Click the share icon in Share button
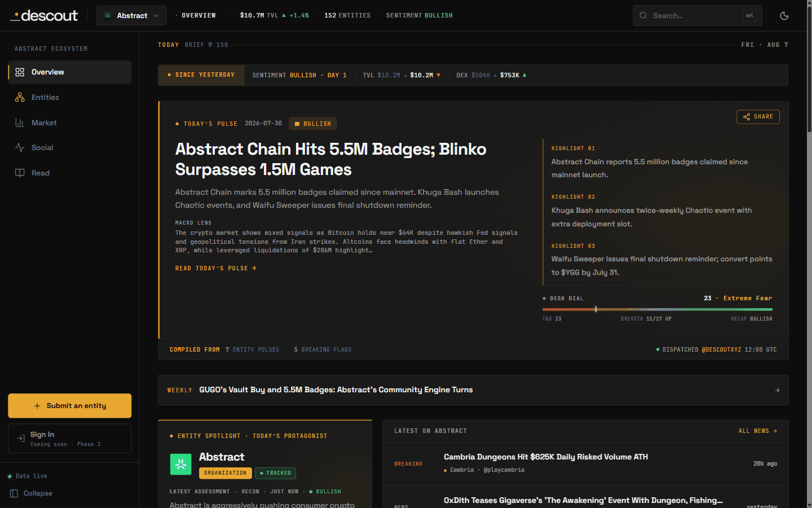The height and width of the screenshot is (508, 812). (x=747, y=117)
